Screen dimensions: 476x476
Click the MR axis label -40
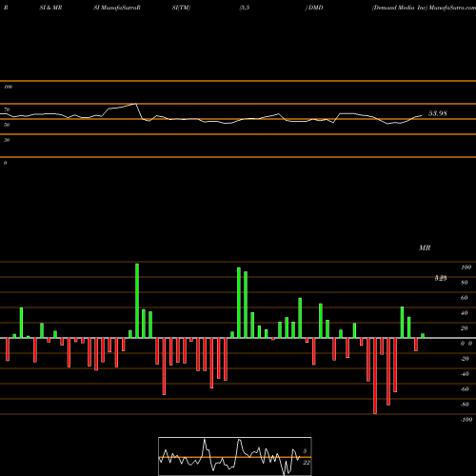[x=465, y=374]
